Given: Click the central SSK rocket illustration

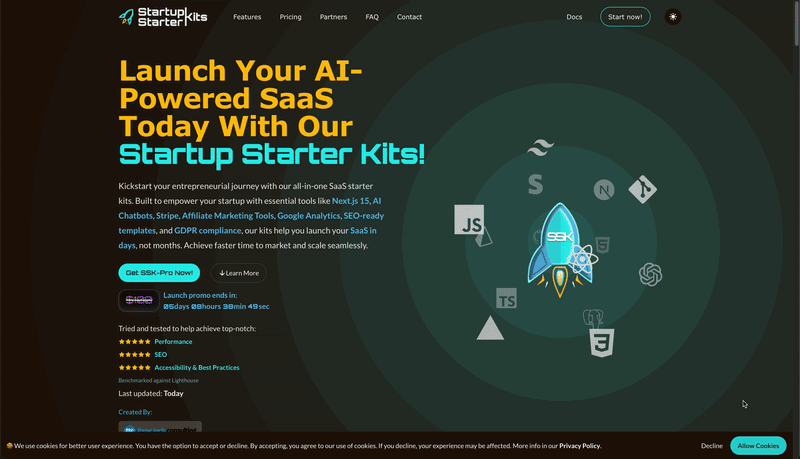Looking at the screenshot, I should tap(560, 250).
